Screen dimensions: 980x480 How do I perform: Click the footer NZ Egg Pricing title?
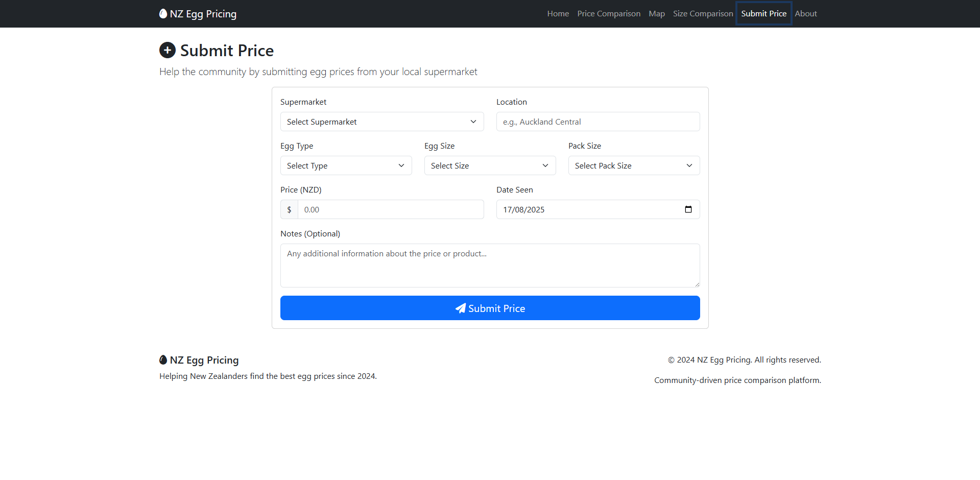(x=204, y=360)
